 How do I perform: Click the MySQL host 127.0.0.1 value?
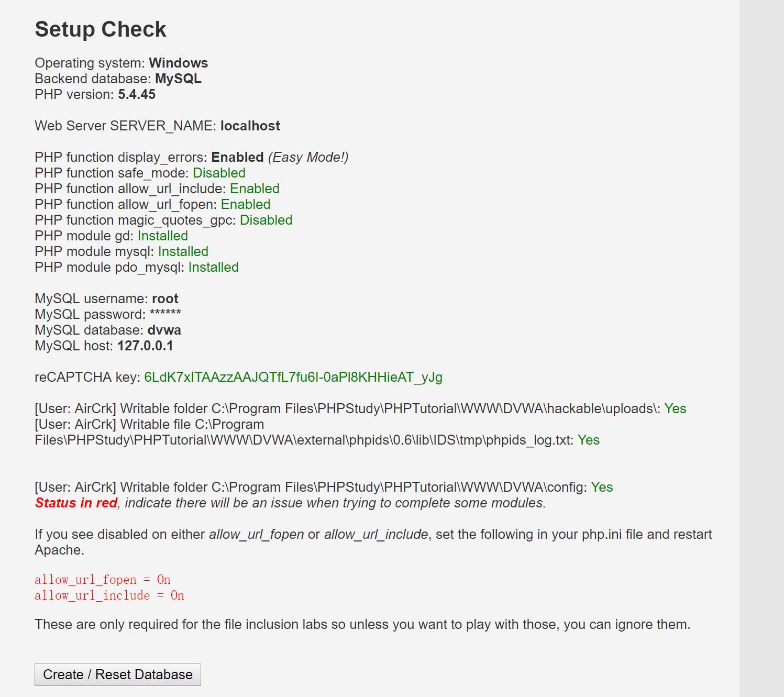pyautogui.click(x=145, y=346)
